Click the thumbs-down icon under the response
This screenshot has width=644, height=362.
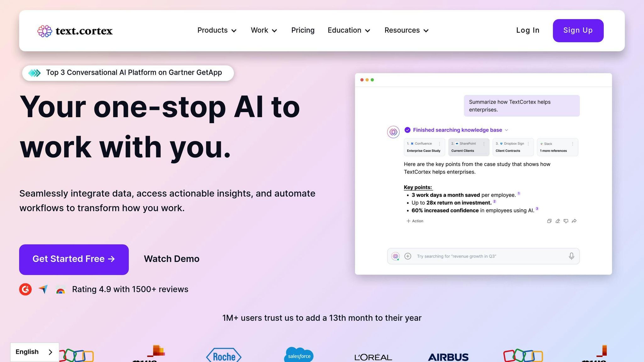click(x=566, y=221)
